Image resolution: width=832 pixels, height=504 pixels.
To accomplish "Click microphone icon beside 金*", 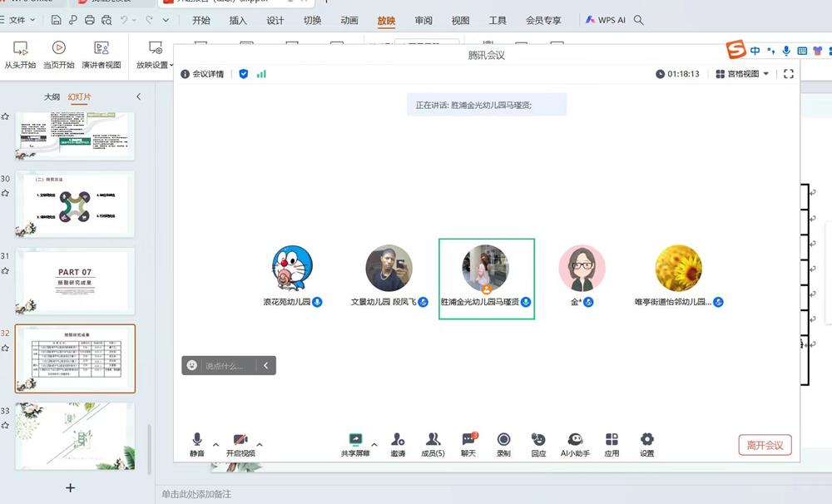I will point(588,302).
